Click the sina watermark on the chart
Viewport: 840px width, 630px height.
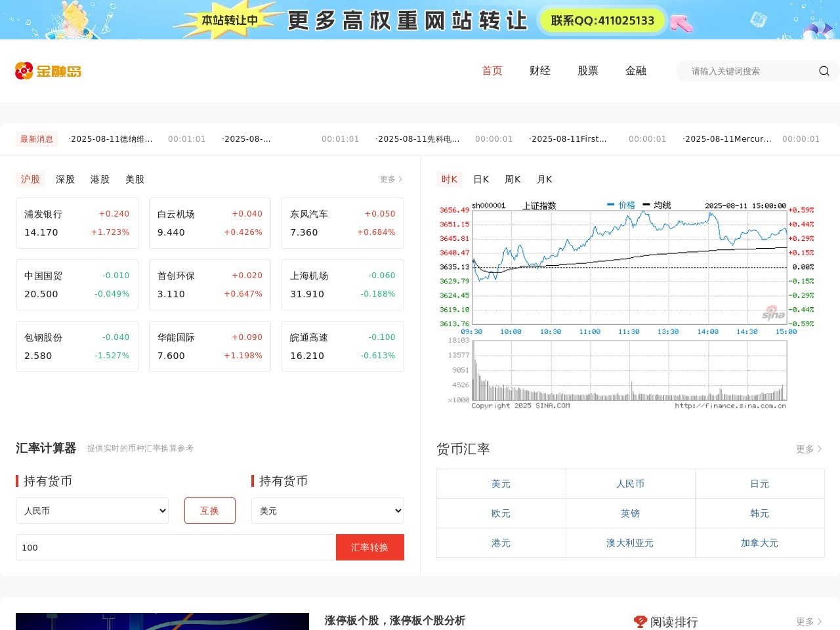[773, 313]
